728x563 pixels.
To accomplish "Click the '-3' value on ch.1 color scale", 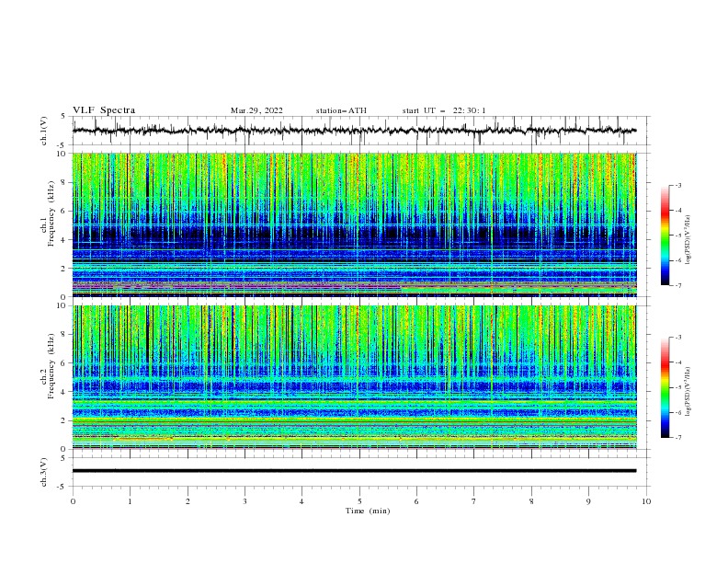I will [677, 185].
